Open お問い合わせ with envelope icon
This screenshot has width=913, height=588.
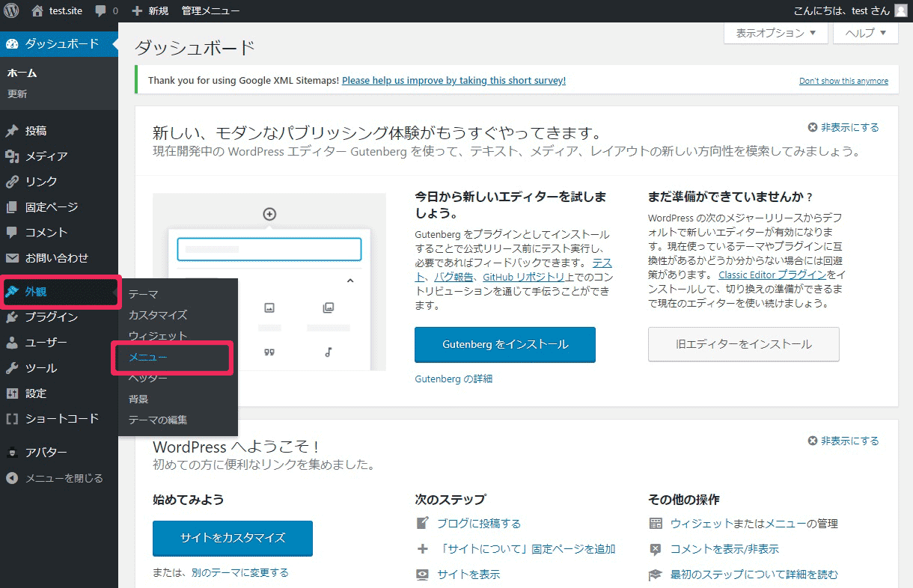click(56, 258)
